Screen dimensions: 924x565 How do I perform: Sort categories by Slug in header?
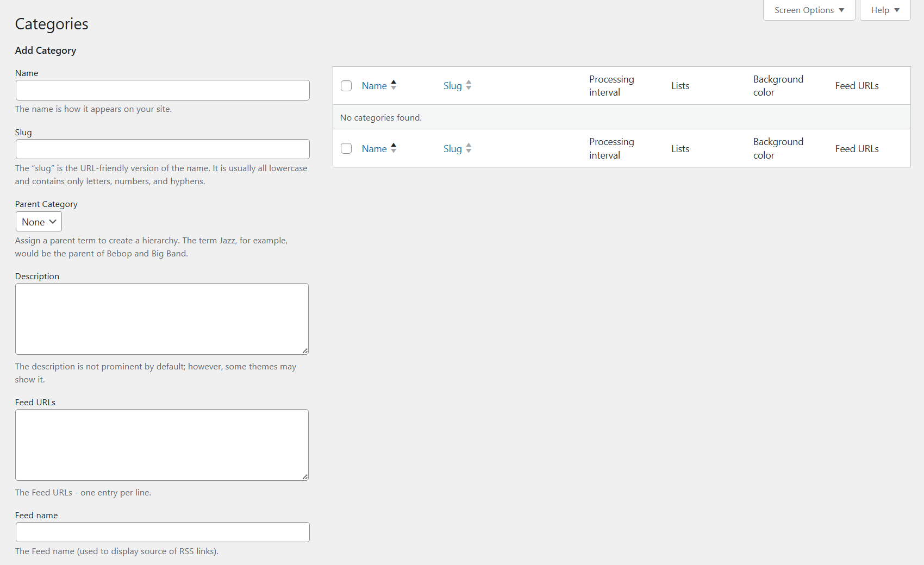click(452, 86)
